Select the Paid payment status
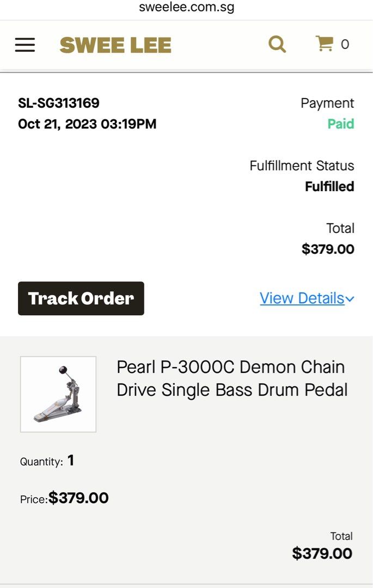Screen dimensions: 373x588 point(341,124)
